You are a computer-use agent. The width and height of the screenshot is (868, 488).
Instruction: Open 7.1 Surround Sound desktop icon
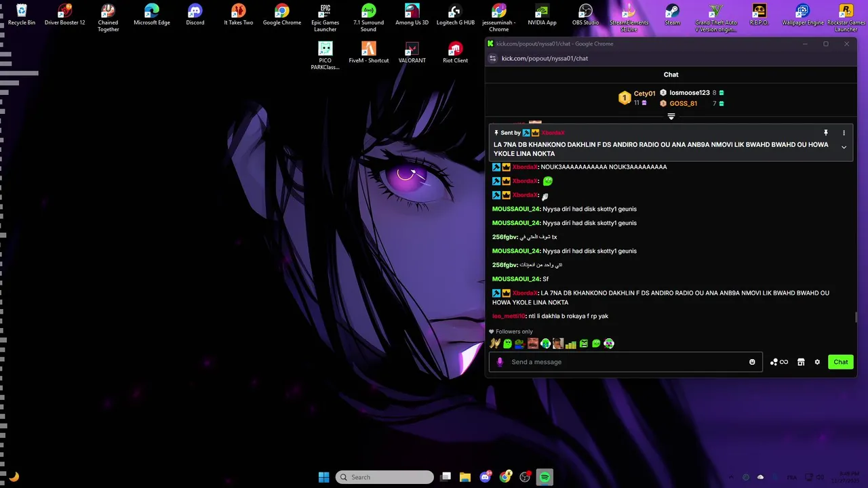[369, 18]
